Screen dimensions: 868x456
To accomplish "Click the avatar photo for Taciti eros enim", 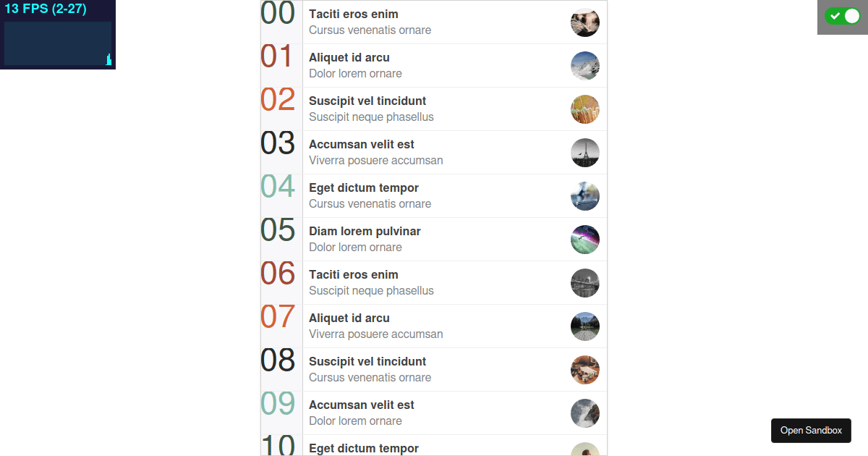I will (x=584, y=22).
